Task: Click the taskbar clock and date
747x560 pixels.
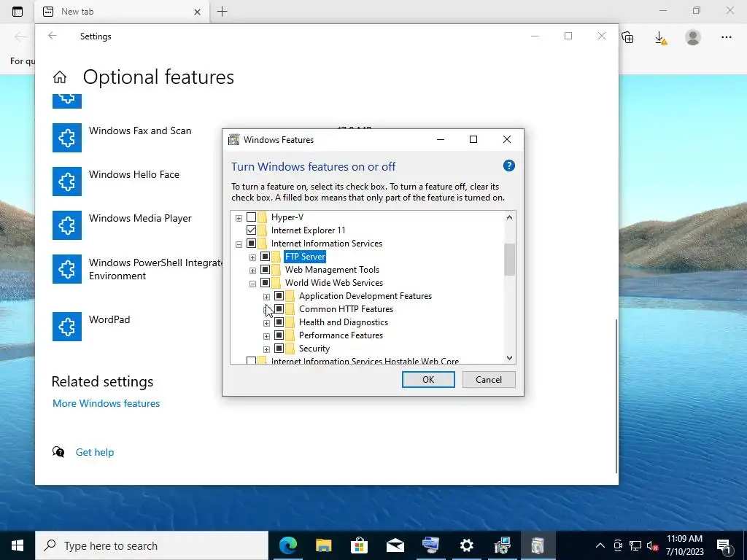Action: 684,545
